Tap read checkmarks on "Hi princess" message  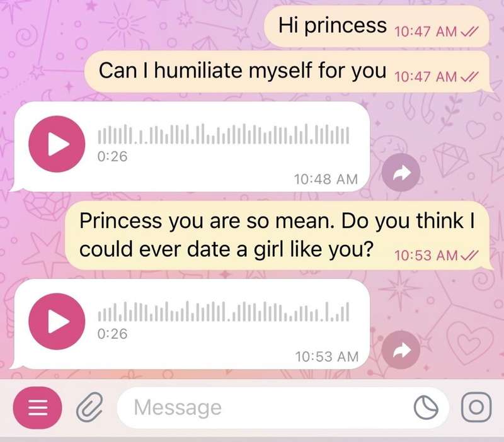[470, 31]
